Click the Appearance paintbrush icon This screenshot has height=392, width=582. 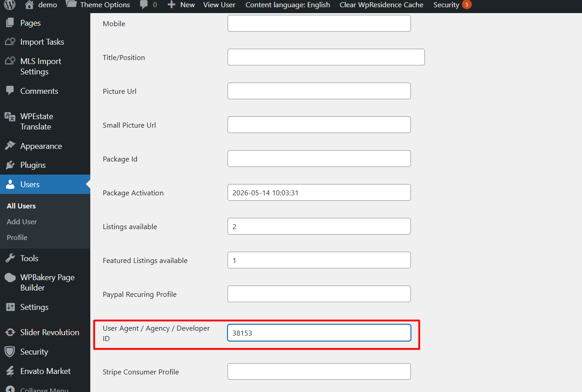click(x=10, y=146)
